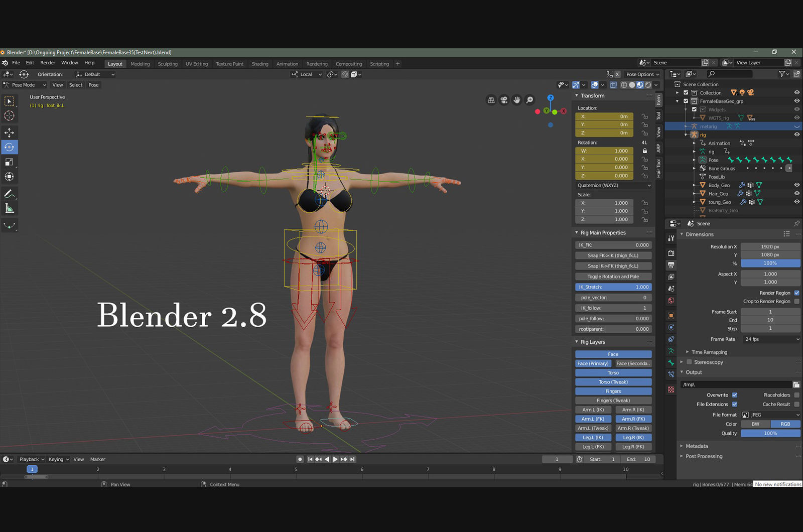Hide Hair_Geo in the outliner
803x532 pixels.
[x=796, y=193]
